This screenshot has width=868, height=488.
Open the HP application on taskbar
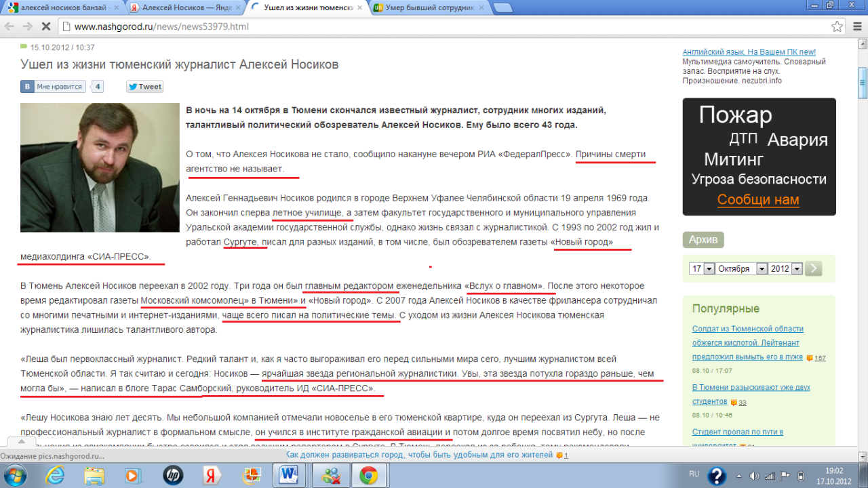[x=173, y=476]
